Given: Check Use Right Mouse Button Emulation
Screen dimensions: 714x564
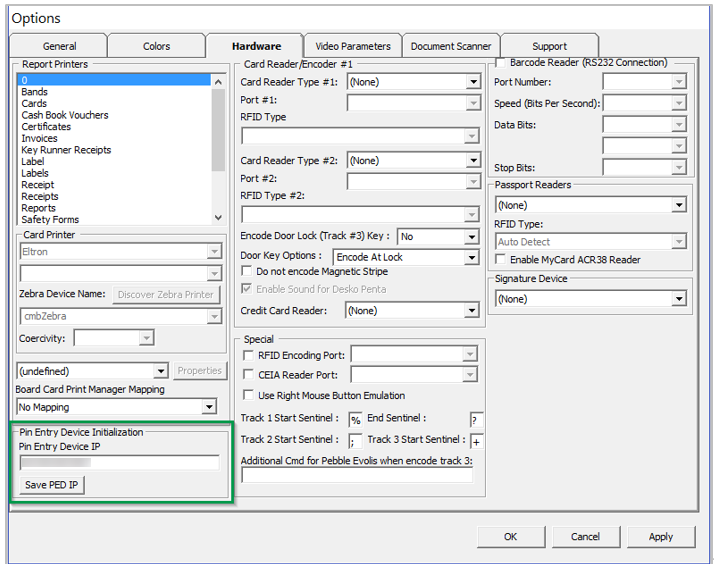Looking at the screenshot, I should click(x=248, y=395).
